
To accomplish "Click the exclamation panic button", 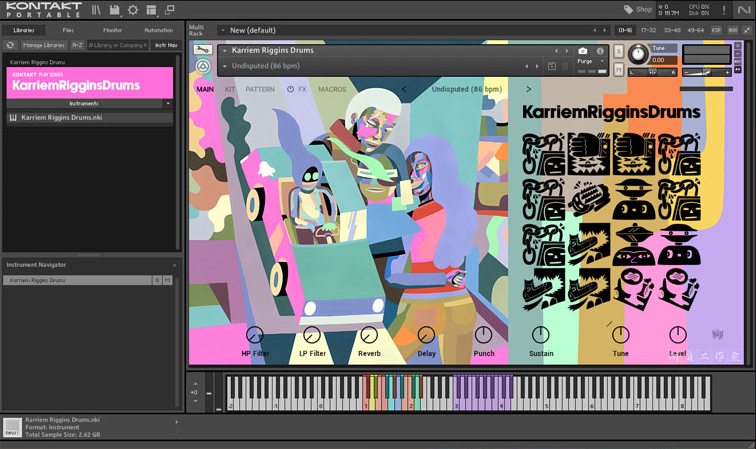I will point(724,10).
